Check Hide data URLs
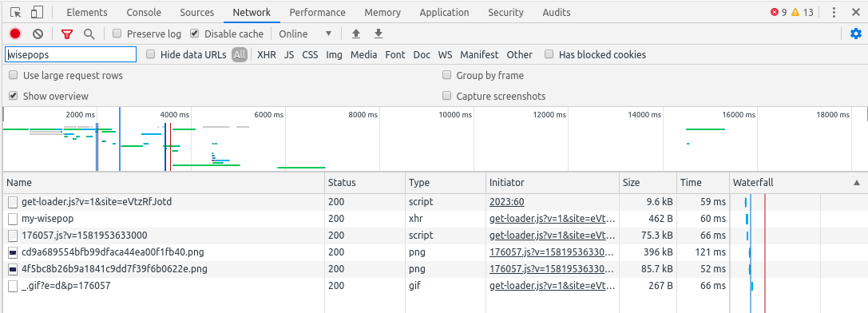The image size is (868, 313). coord(150,54)
